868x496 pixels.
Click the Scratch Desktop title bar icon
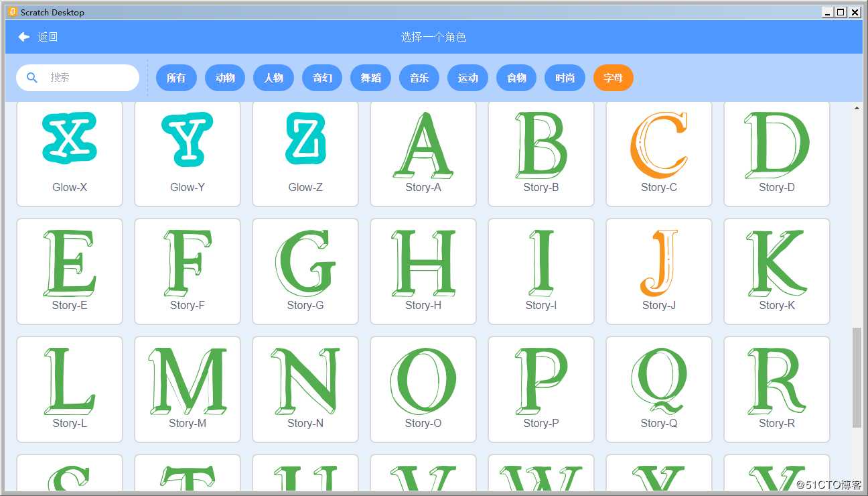click(x=12, y=12)
